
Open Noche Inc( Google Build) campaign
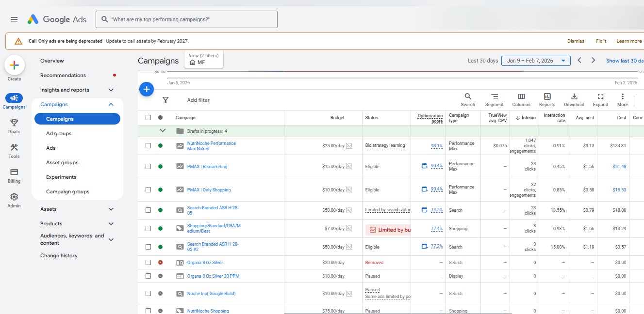click(211, 294)
